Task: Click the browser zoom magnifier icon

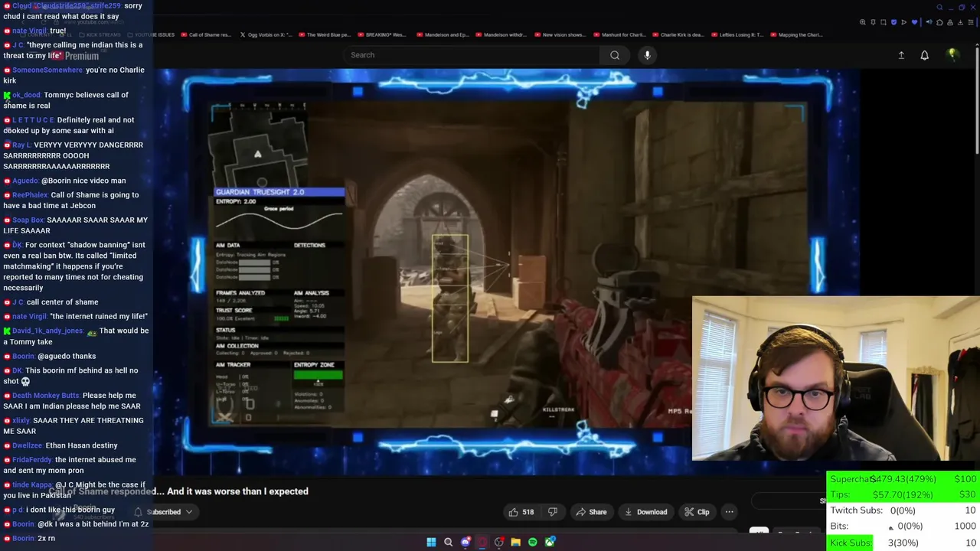Action: coord(863,22)
